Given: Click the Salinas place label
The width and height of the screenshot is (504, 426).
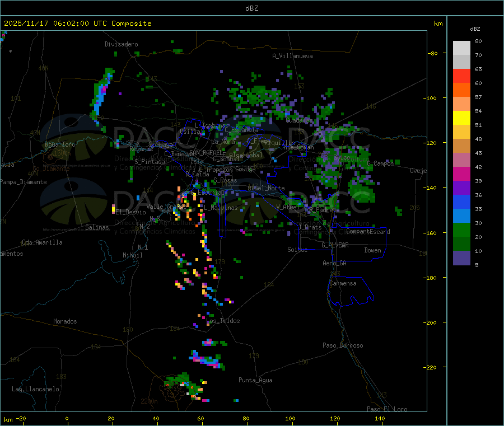Looking at the screenshot, I should [97, 227].
